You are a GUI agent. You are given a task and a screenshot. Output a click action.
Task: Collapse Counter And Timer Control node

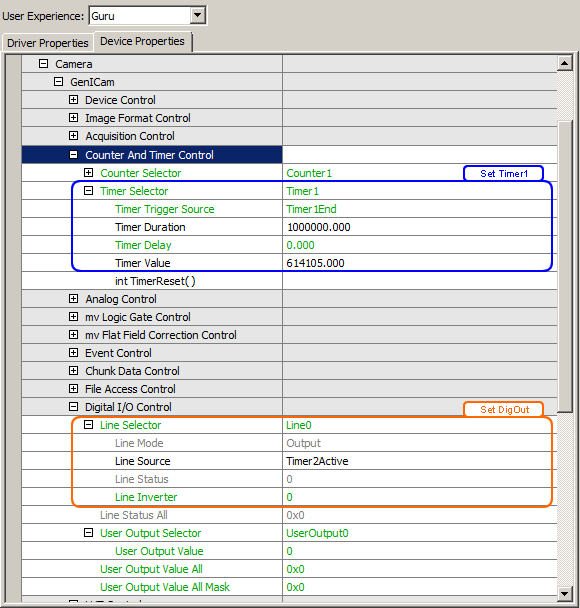pos(73,154)
